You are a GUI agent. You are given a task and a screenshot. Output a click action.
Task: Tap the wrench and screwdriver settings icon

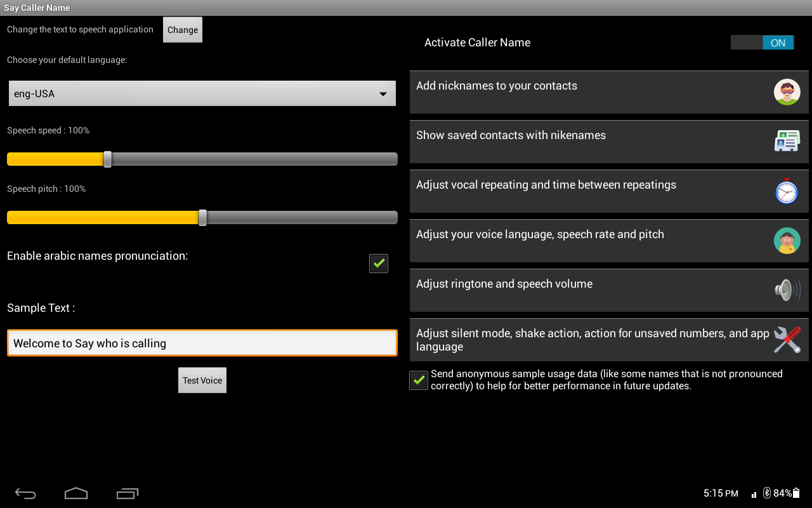point(787,340)
